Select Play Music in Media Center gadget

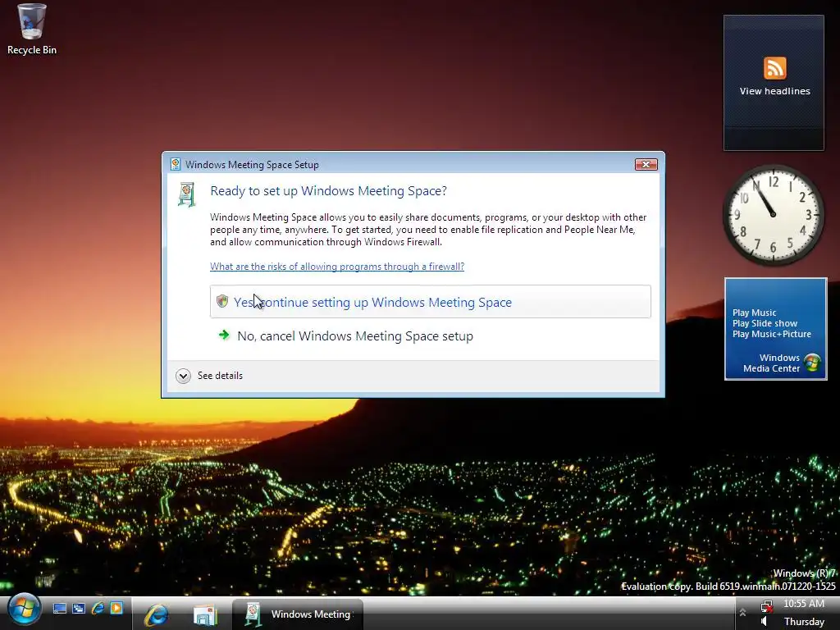755,313
